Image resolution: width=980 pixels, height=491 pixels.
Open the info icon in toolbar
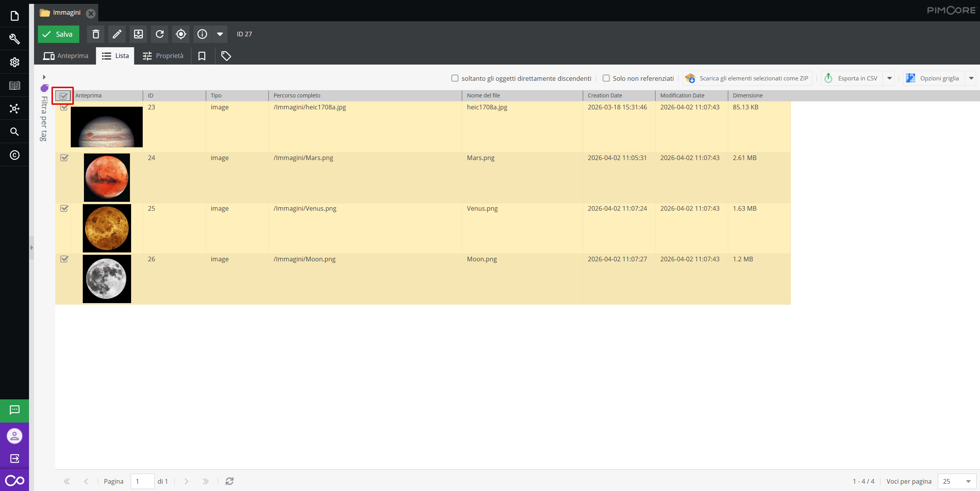tap(202, 34)
